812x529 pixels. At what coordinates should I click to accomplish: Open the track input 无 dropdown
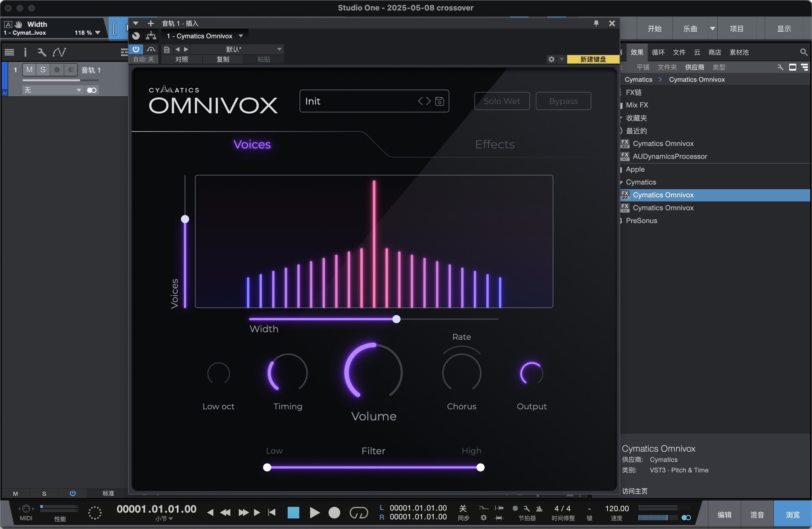[x=79, y=90]
